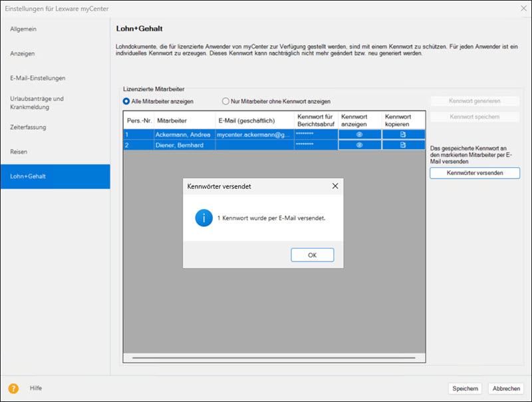Screen dimensions: 532x402
Task: Click the Mitarbeiter column header
Action: tap(185, 120)
